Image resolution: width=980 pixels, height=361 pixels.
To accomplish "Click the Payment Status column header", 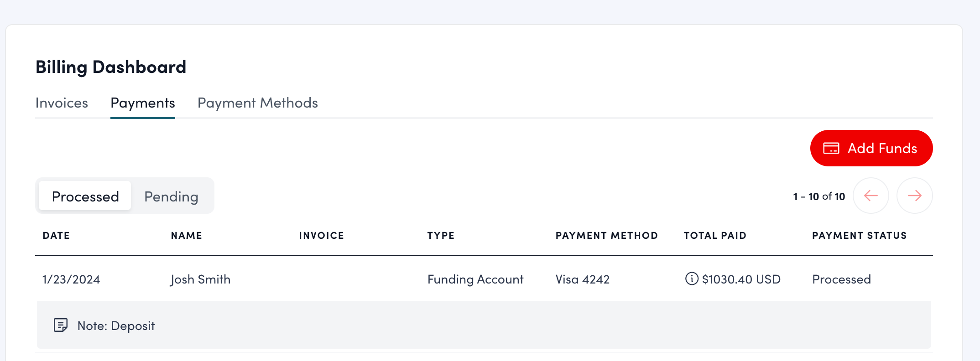I will tap(860, 235).
